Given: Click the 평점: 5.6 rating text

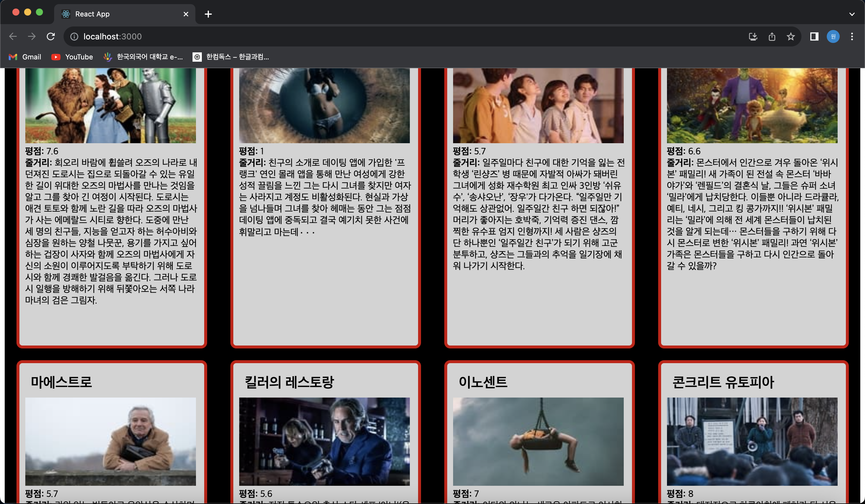Looking at the screenshot, I should [255, 493].
